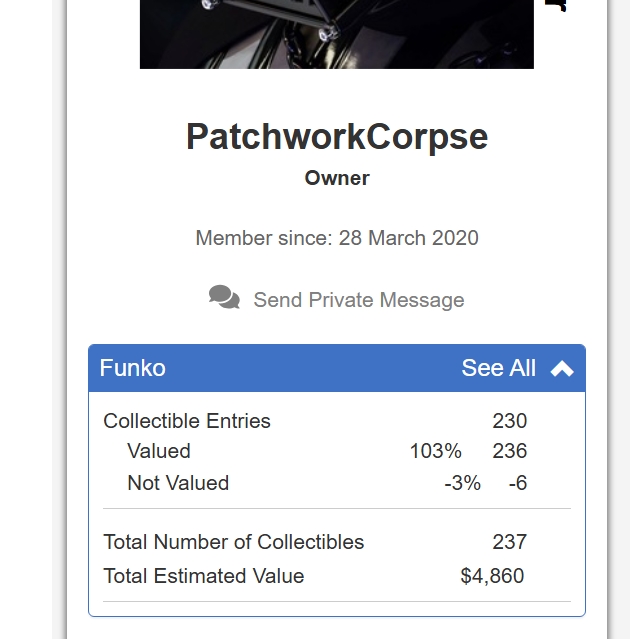Click the profile banner image
The width and height of the screenshot is (630, 639).
337,34
